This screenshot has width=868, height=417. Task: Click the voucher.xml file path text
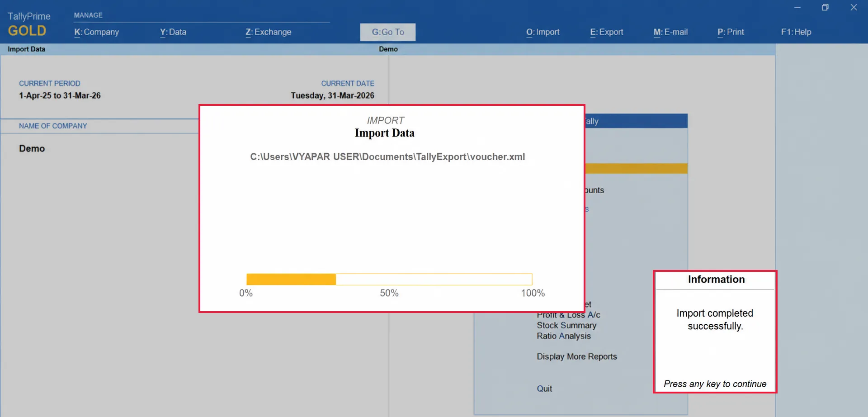[x=387, y=157]
